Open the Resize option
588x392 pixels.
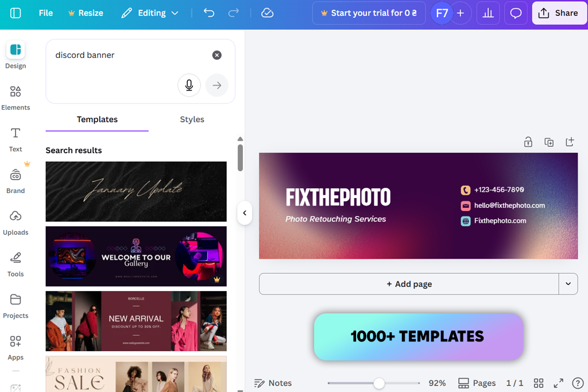point(86,13)
